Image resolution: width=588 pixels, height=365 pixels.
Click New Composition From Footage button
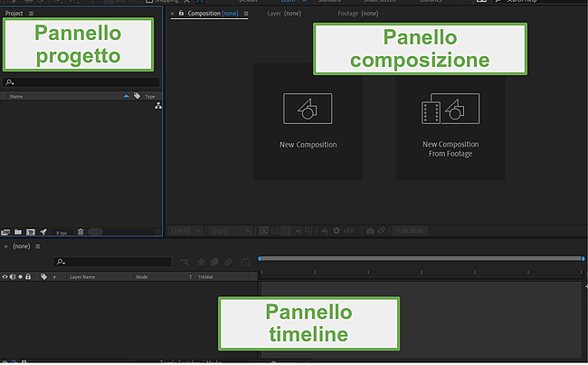450,121
